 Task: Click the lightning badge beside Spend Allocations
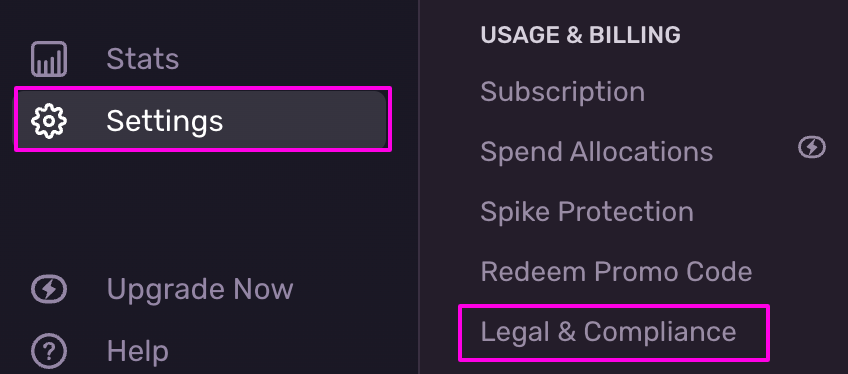812,148
